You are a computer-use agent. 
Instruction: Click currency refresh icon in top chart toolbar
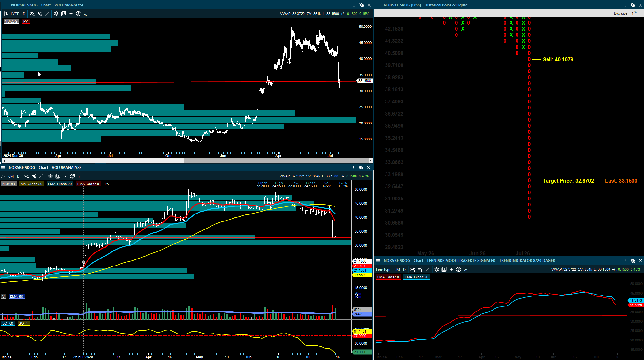78,14
